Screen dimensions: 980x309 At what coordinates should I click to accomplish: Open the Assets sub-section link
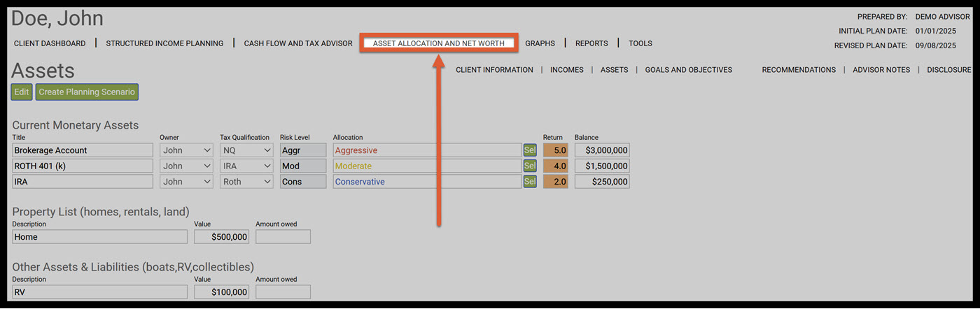coord(614,70)
